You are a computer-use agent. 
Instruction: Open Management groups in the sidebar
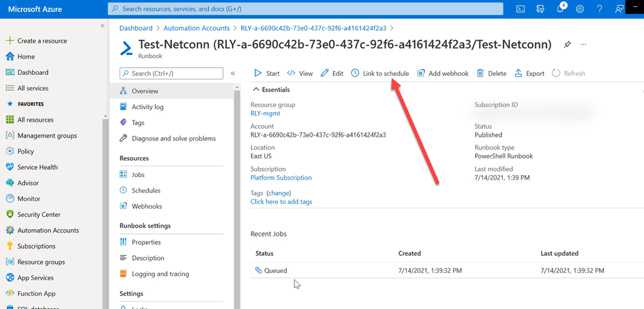[x=47, y=135]
